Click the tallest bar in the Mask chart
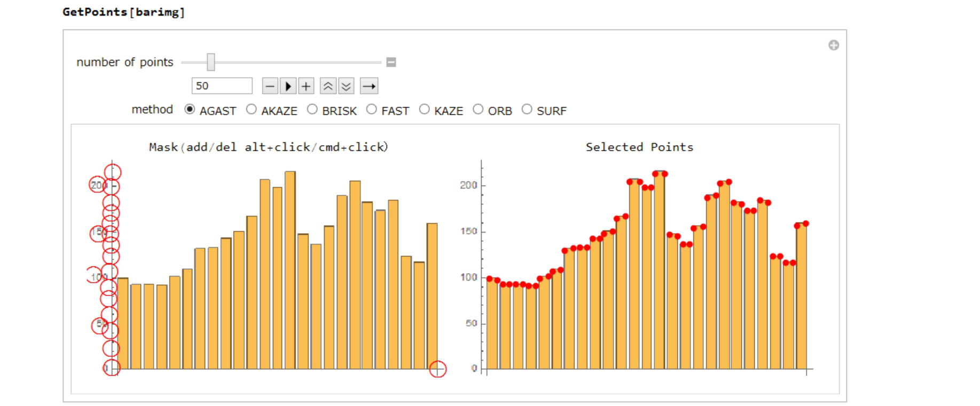980x406 pixels. [x=290, y=270]
